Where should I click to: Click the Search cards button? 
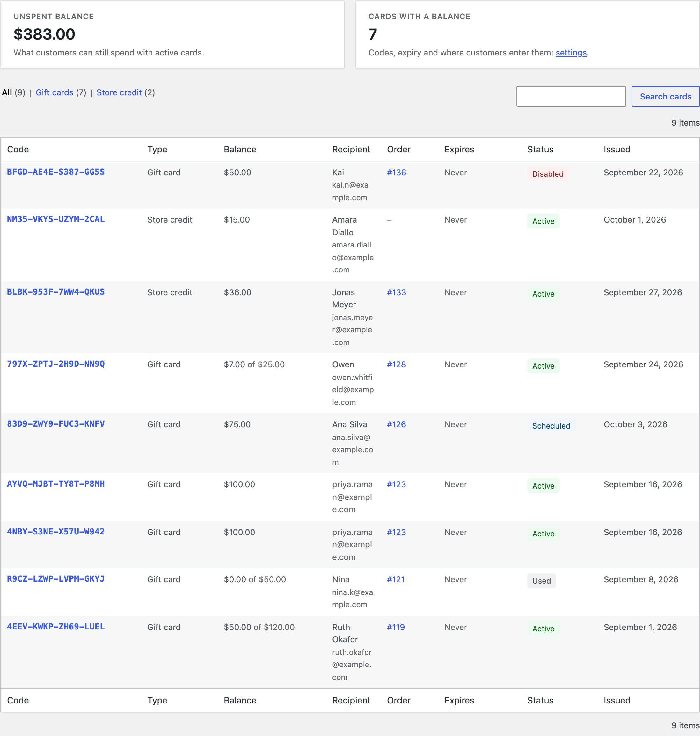pos(665,96)
